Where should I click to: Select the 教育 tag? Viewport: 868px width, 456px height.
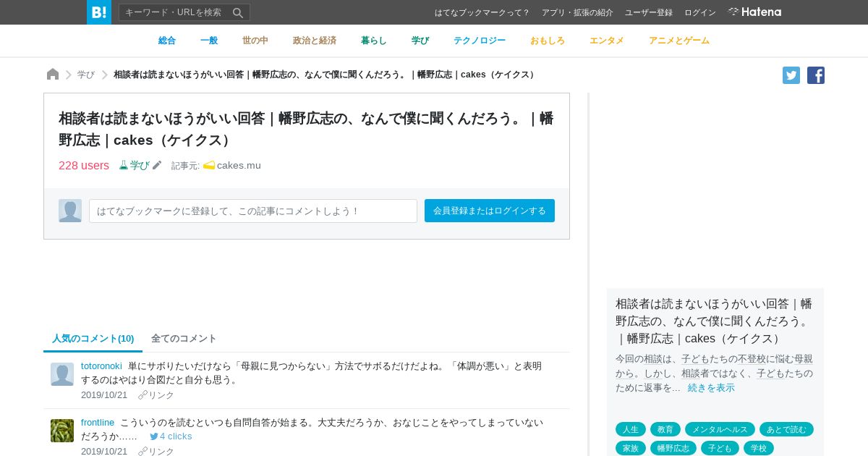click(x=665, y=429)
